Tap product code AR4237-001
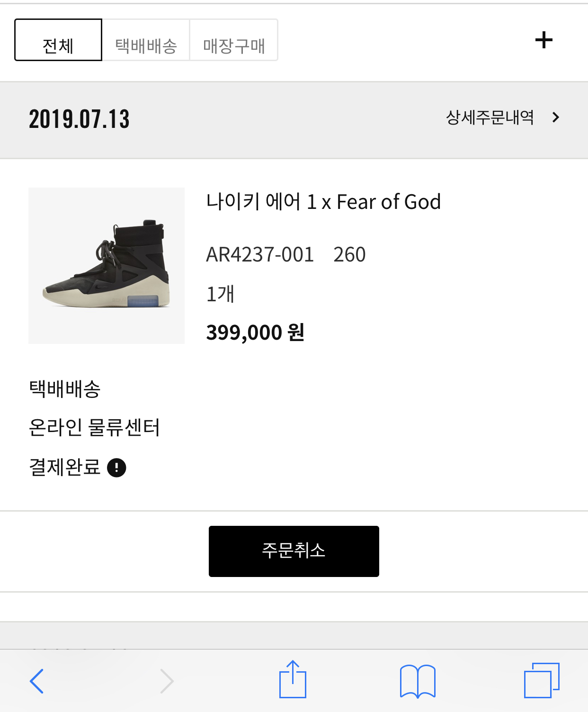Image resolution: width=588 pixels, height=712 pixels. (x=260, y=255)
